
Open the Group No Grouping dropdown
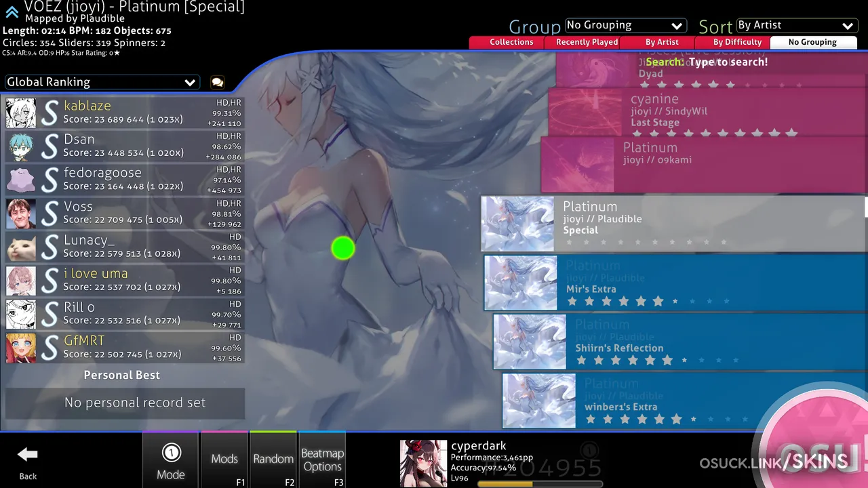point(625,25)
